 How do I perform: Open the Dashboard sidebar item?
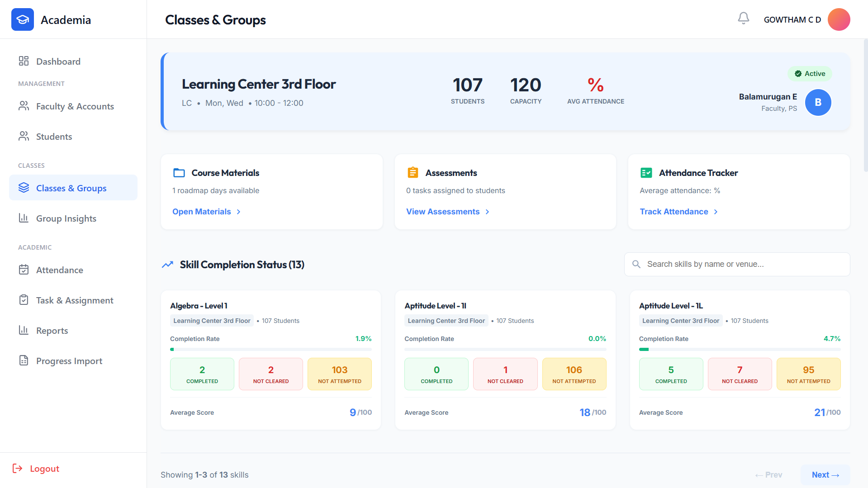[58, 62]
